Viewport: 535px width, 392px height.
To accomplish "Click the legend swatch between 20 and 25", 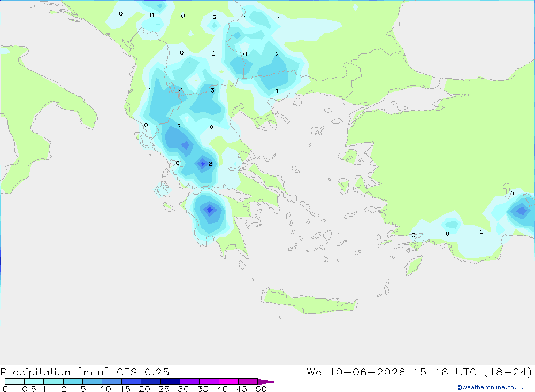I will (150, 381).
